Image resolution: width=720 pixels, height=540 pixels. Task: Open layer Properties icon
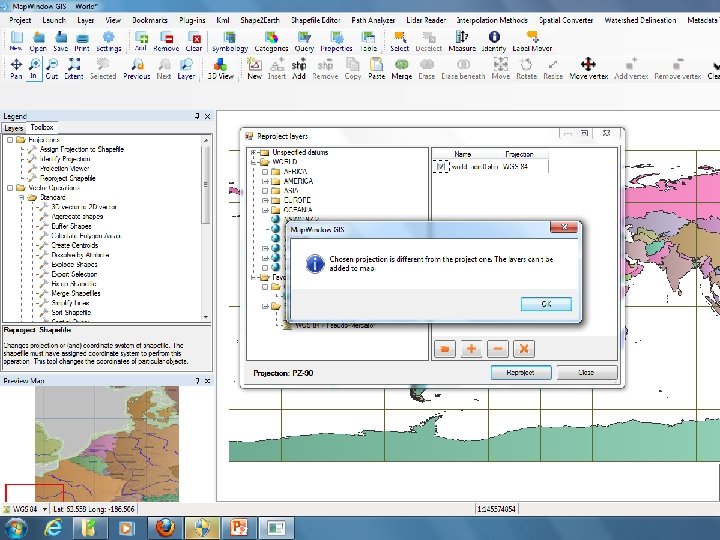click(x=336, y=41)
